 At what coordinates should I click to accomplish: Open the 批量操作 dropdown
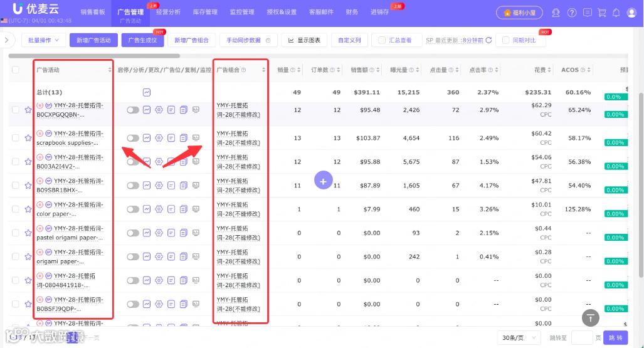coord(43,40)
